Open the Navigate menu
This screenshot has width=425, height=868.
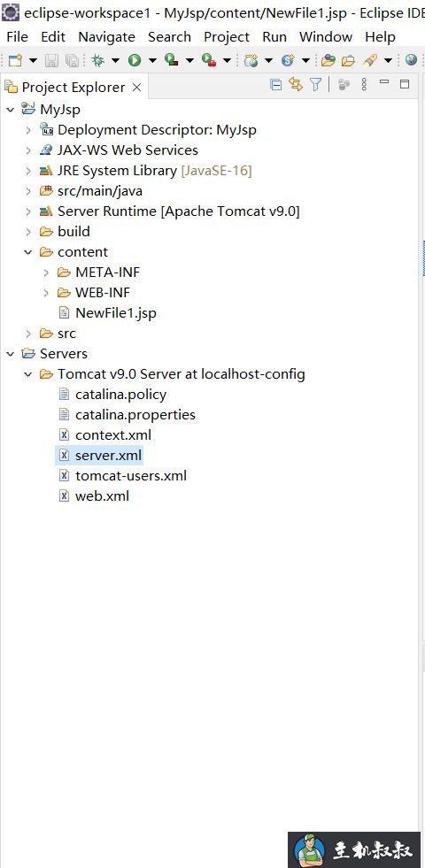click(106, 37)
